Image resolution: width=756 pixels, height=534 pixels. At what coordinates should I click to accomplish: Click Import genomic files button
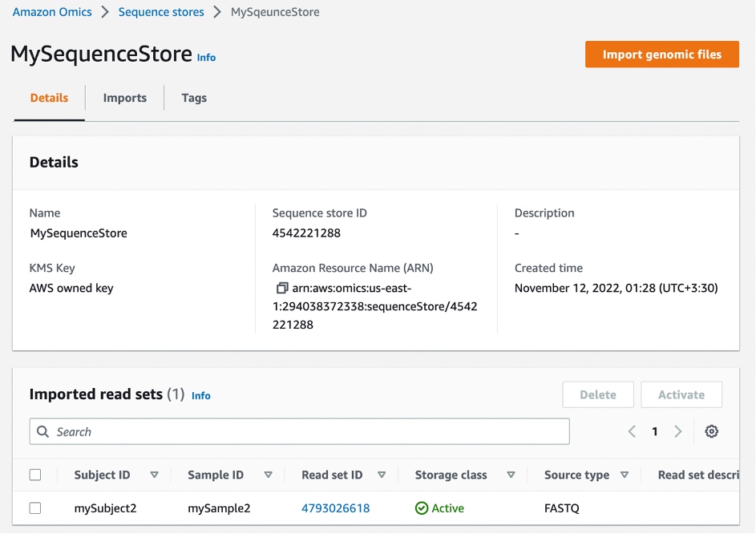662,55
